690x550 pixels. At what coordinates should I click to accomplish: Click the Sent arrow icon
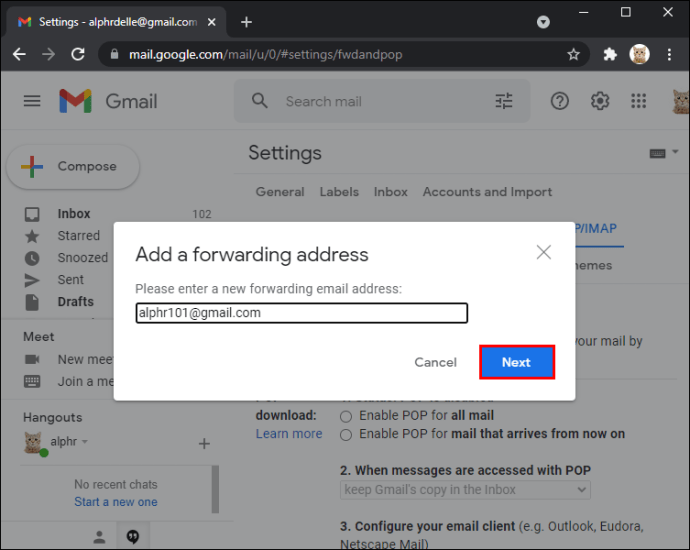point(32,280)
